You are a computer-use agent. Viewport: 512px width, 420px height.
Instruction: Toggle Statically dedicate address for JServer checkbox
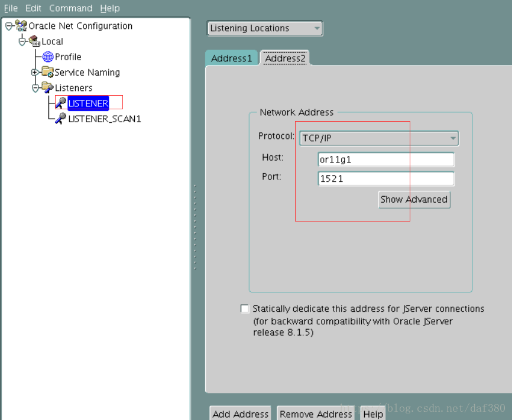click(245, 309)
